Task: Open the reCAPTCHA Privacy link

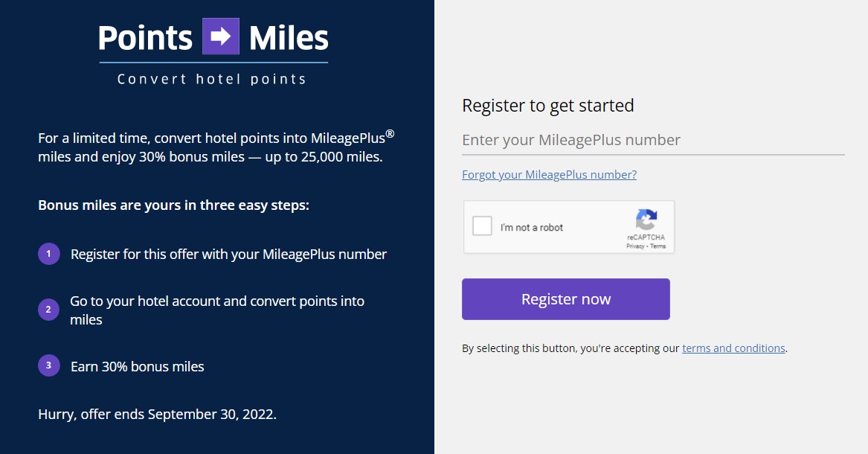Action: [x=635, y=246]
